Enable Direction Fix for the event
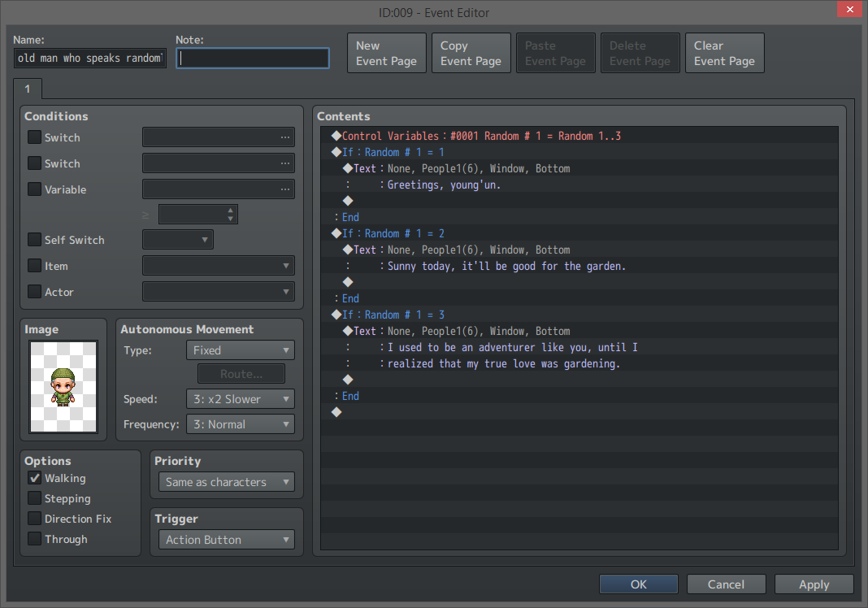 coord(34,519)
